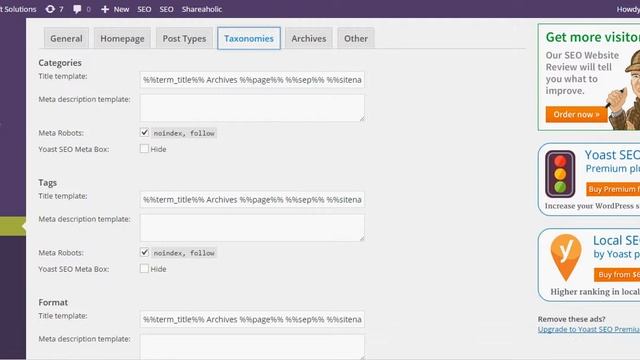Click the Tags Yoast SEO Meta Box label
This screenshot has height=360, width=640.
(x=73, y=269)
